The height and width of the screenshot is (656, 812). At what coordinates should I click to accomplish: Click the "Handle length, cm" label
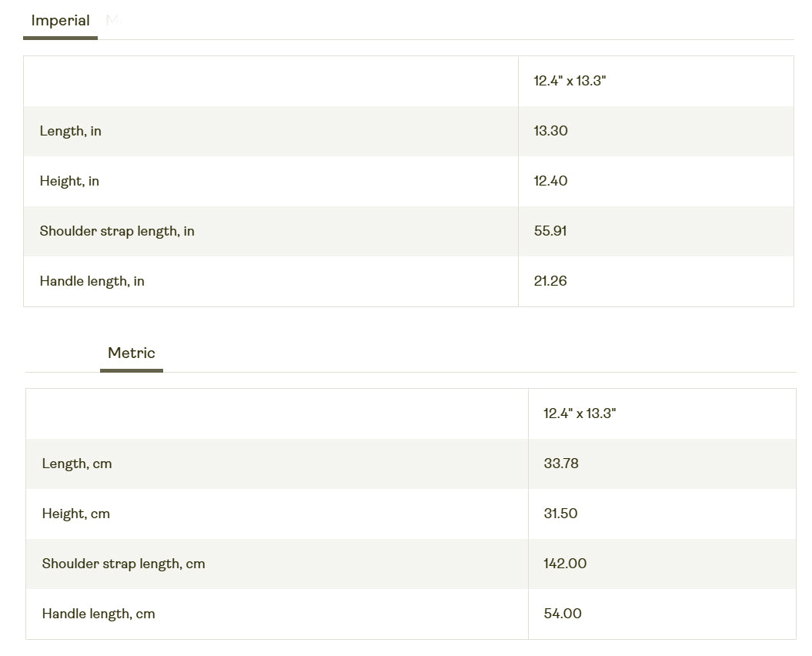99,614
